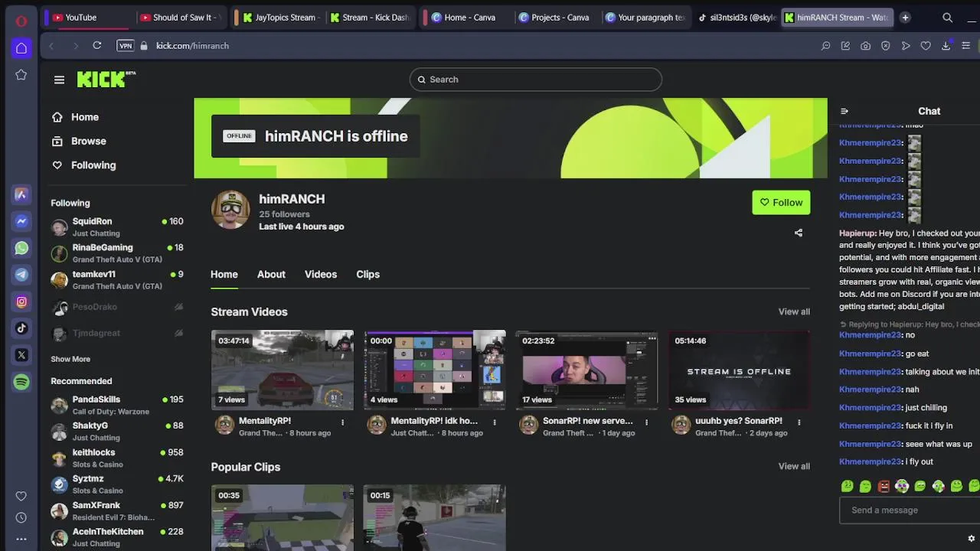Go to Home in Kick sidebar
Viewport: 980px width, 551px height.
[75, 117]
